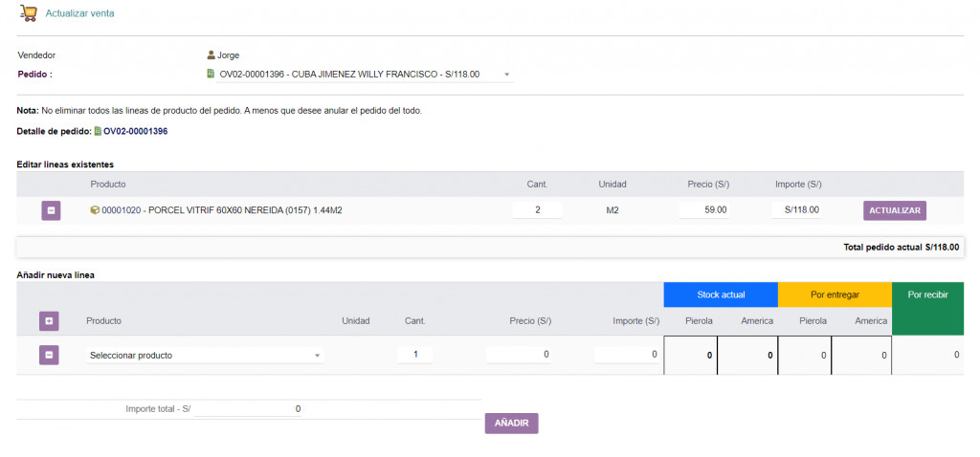The image size is (980, 457).
Task: Add a new row with plus icon
Action: (49, 321)
